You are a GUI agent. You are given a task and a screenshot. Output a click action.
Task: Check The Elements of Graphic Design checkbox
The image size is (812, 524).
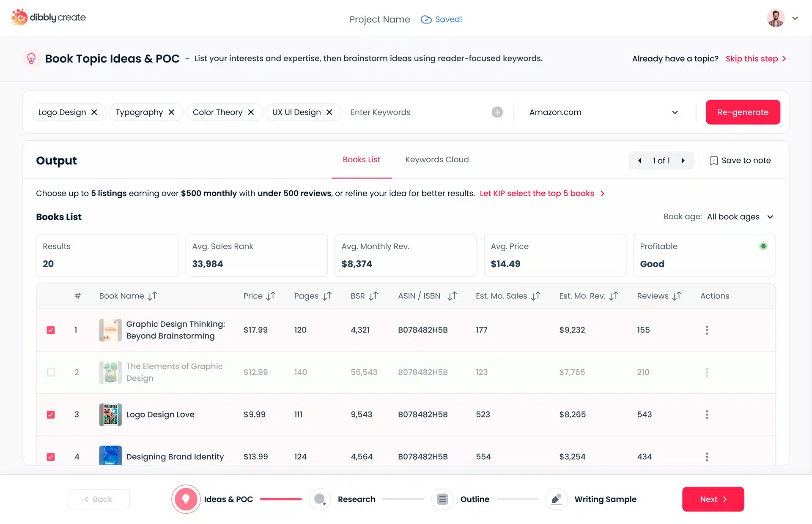[51, 372]
